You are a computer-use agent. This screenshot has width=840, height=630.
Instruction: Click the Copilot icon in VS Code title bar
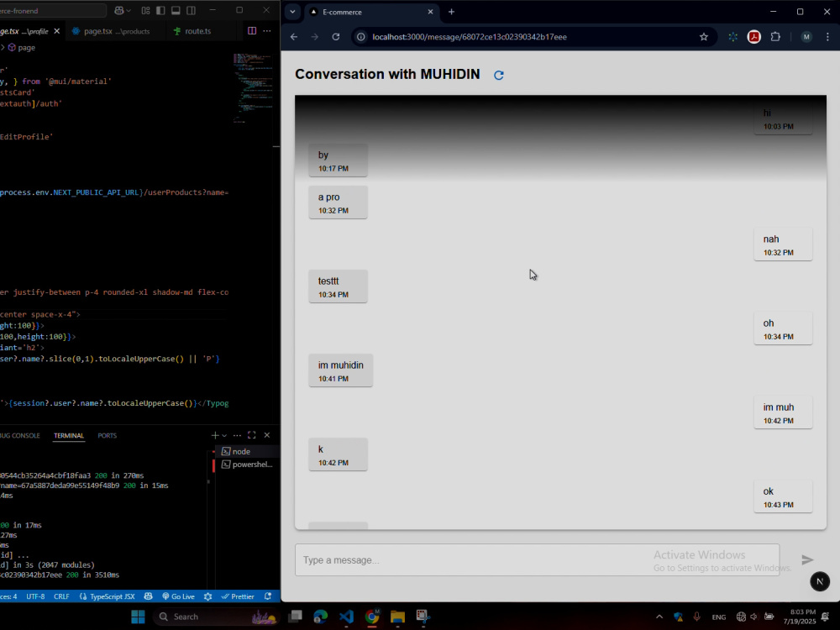point(119,10)
